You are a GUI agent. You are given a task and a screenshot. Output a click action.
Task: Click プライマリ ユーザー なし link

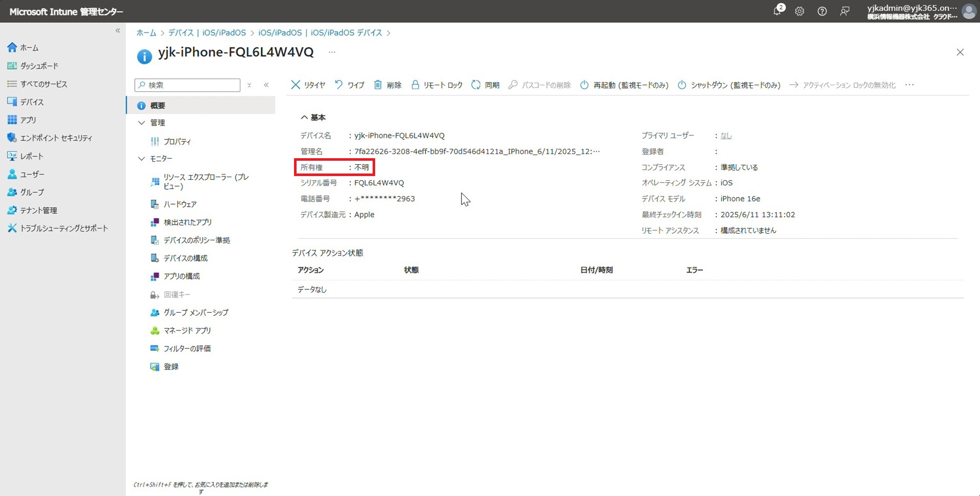[x=726, y=136]
